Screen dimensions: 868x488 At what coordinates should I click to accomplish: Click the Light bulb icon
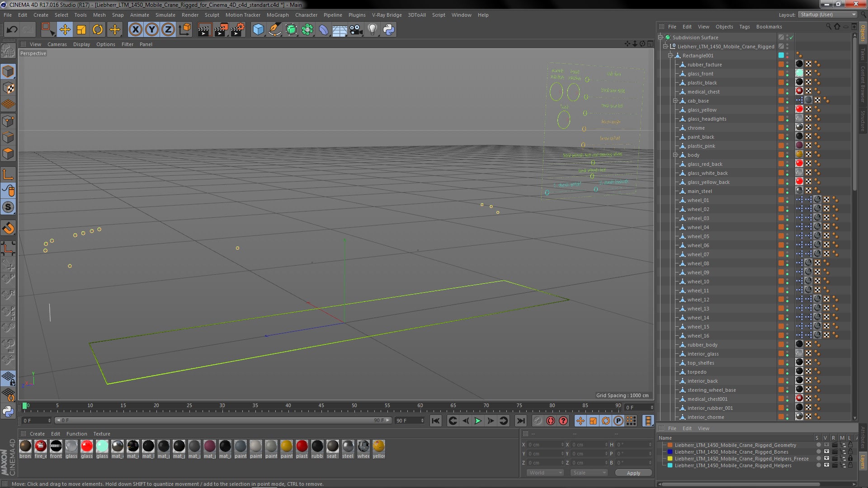[373, 30]
